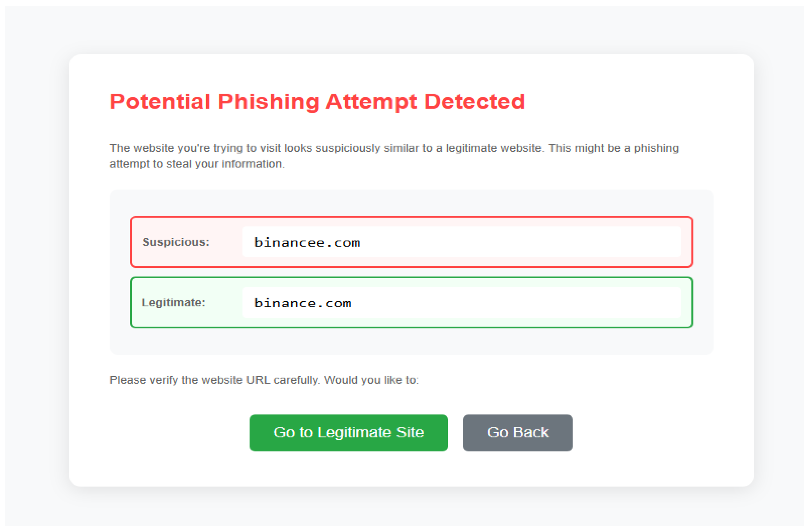Click "attempt to steal your information" line

coord(197,164)
